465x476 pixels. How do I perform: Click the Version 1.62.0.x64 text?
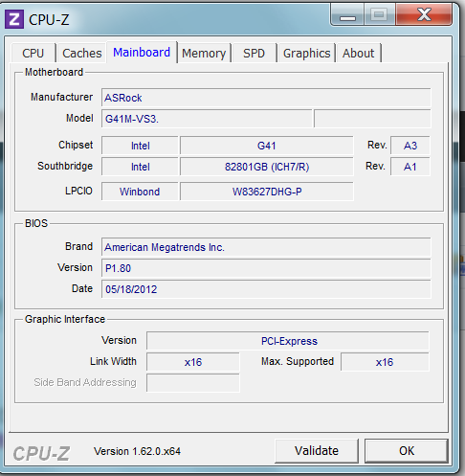pos(137,451)
